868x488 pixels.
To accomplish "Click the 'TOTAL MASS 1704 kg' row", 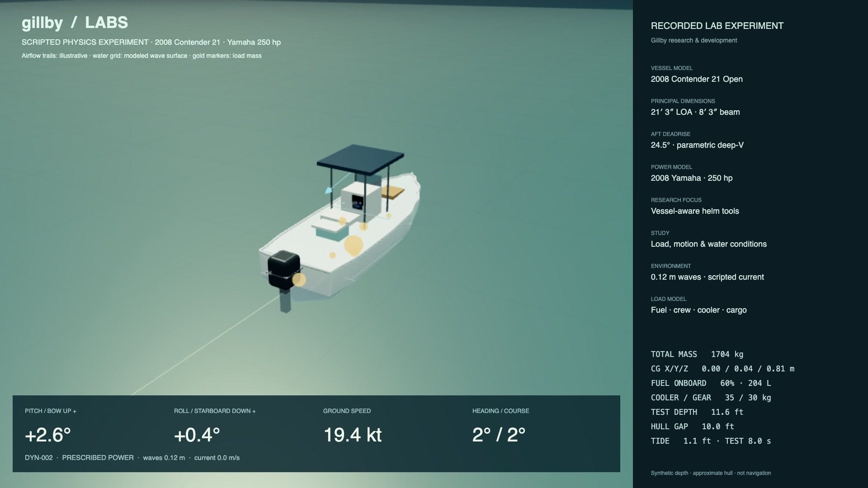I will 697,354.
